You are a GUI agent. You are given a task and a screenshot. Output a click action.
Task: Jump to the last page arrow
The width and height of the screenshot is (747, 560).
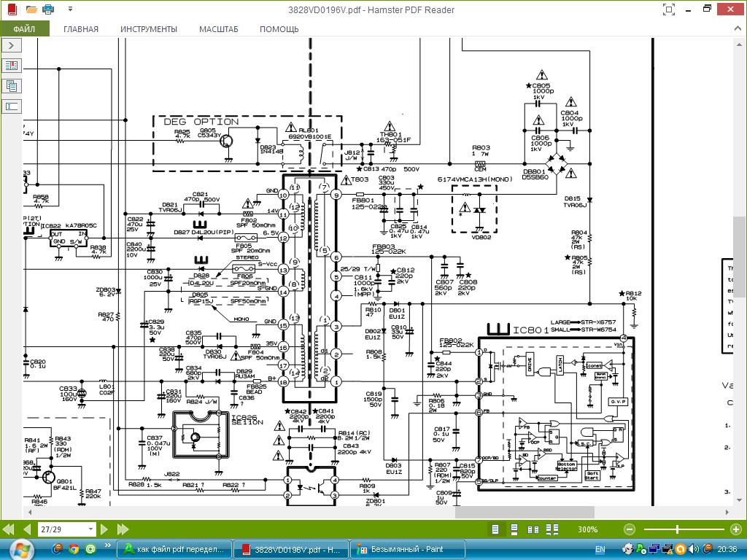click(x=123, y=529)
